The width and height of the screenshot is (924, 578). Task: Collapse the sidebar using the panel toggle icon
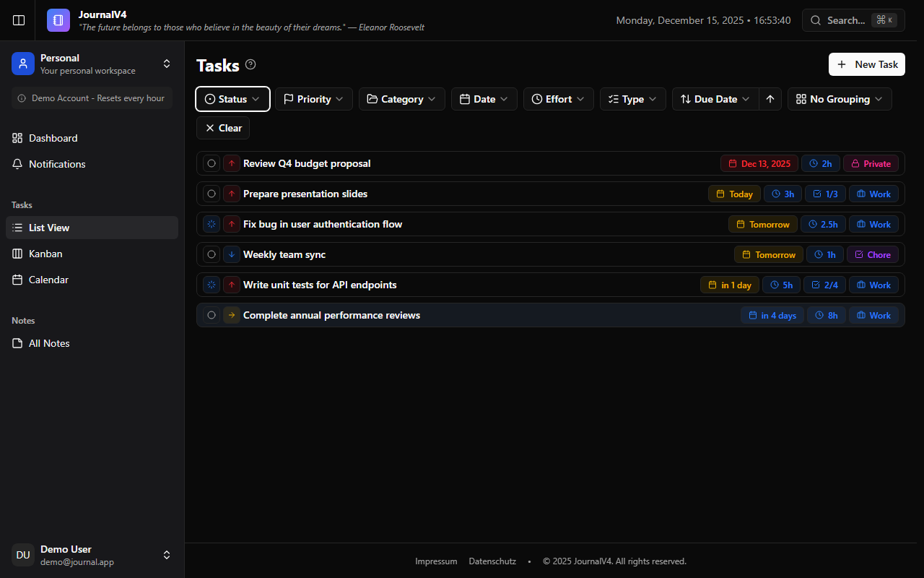pos(18,20)
